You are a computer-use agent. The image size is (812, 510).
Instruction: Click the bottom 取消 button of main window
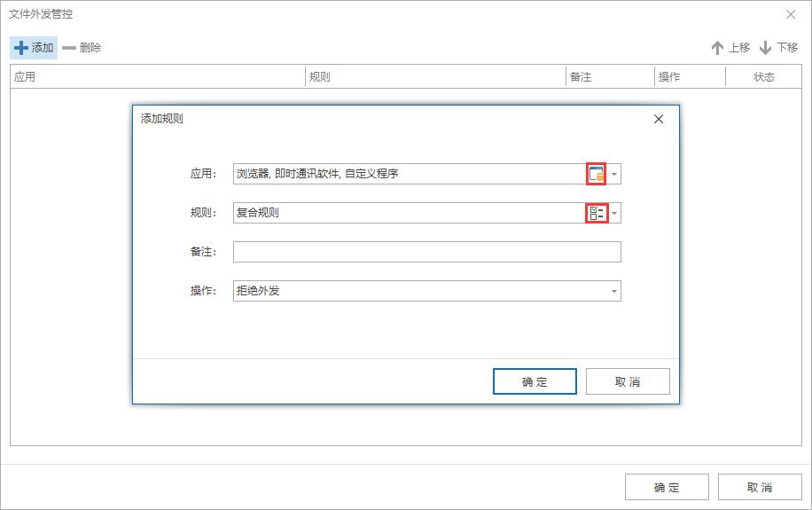click(760, 487)
